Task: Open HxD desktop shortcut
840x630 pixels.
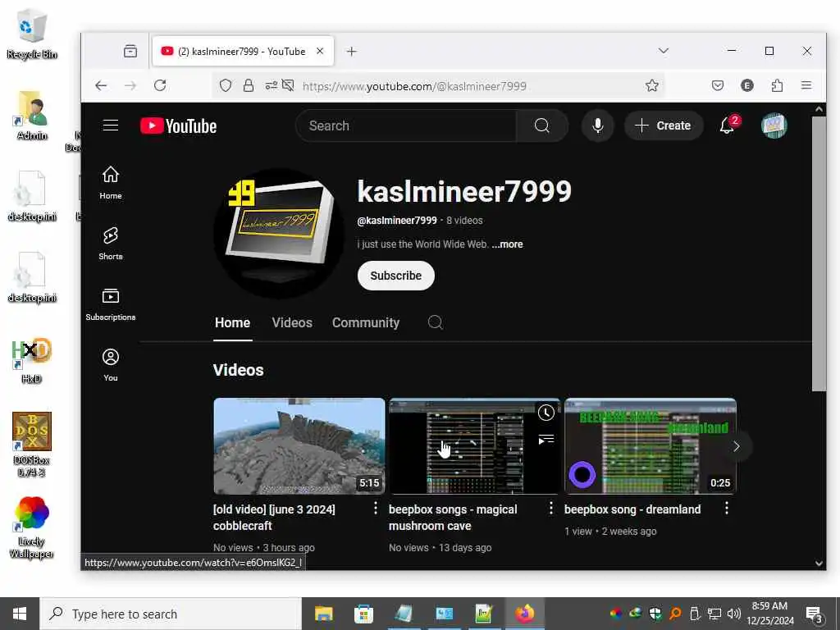Action: [31, 361]
